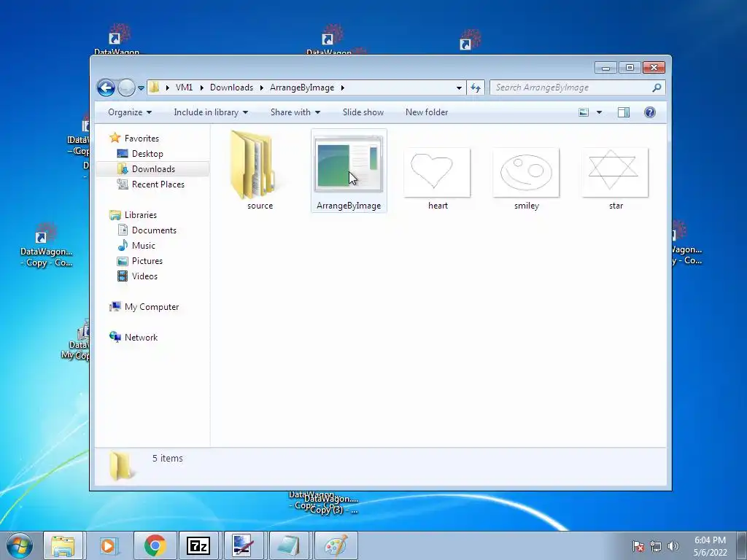Screen dimensions: 747x560
Task: Open the Organize menu
Action: click(x=130, y=112)
